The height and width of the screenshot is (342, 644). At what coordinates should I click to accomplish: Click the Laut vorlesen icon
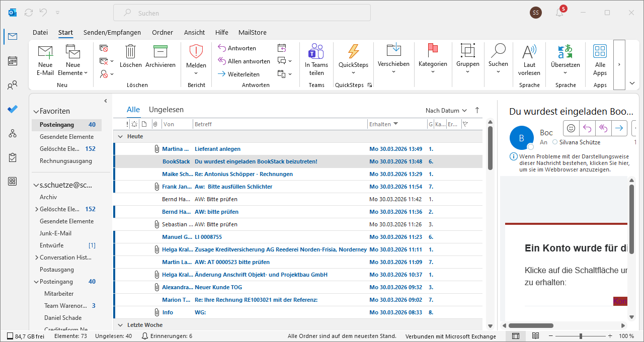[x=529, y=52]
